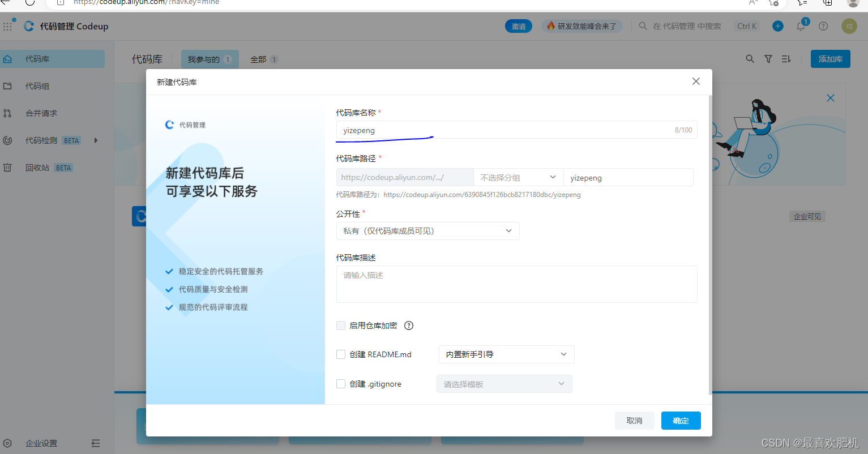Open search in code management
The width and height of the screenshot is (868, 454).
click(681, 26)
